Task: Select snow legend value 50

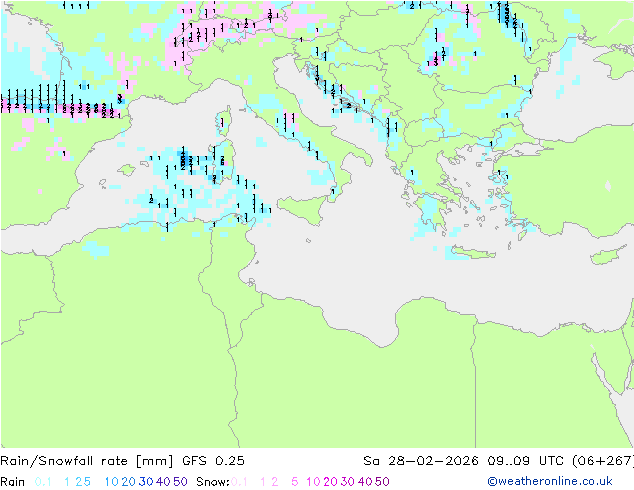Action: pos(382,482)
